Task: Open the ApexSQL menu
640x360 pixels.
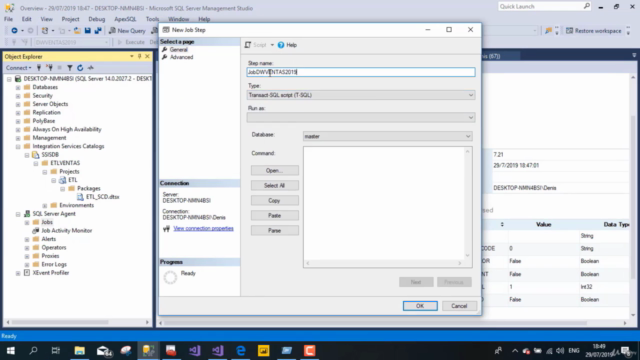Action: (x=125, y=19)
